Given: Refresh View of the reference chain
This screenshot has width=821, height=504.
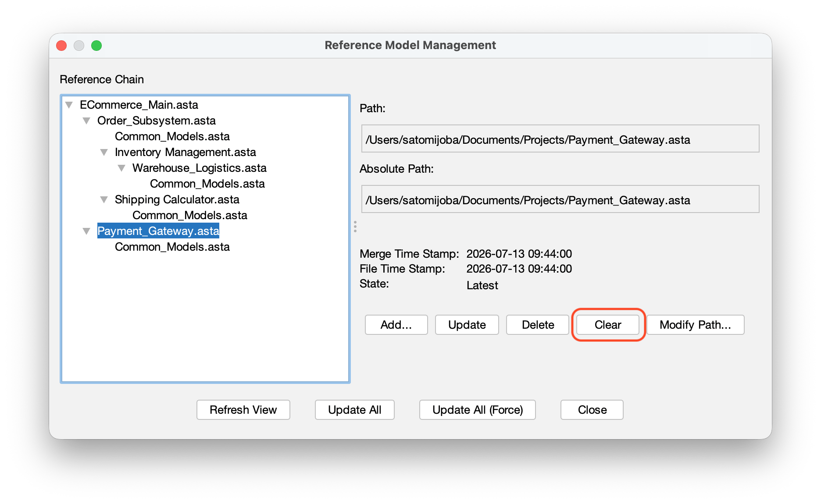Looking at the screenshot, I should pos(243,410).
